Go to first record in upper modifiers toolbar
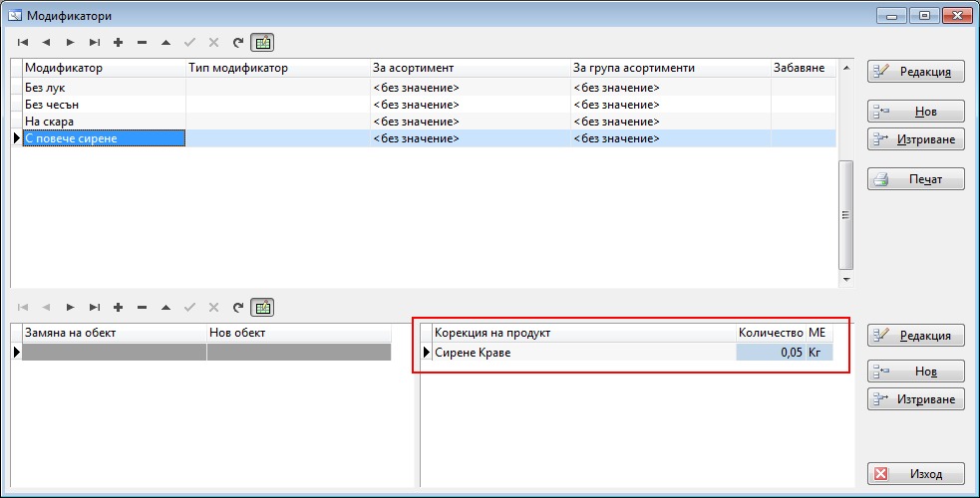The image size is (980, 498). [x=22, y=43]
